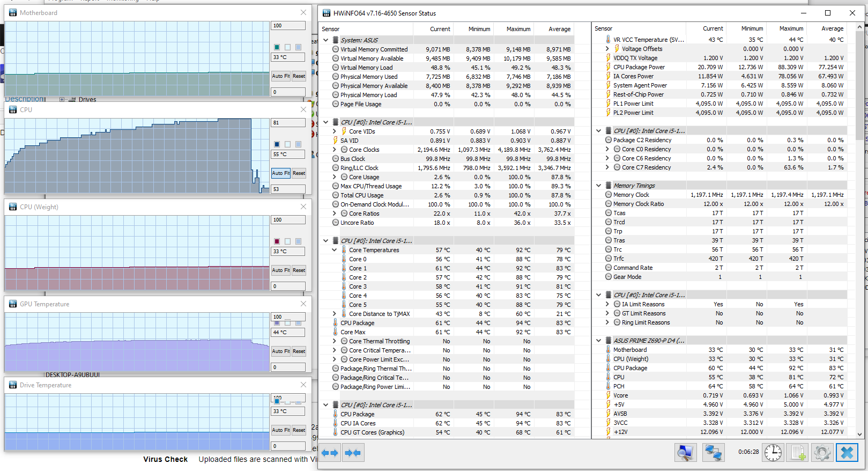The image size is (868, 471).
Task: Close the GPU Temperature graph window
Action: click(x=303, y=304)
